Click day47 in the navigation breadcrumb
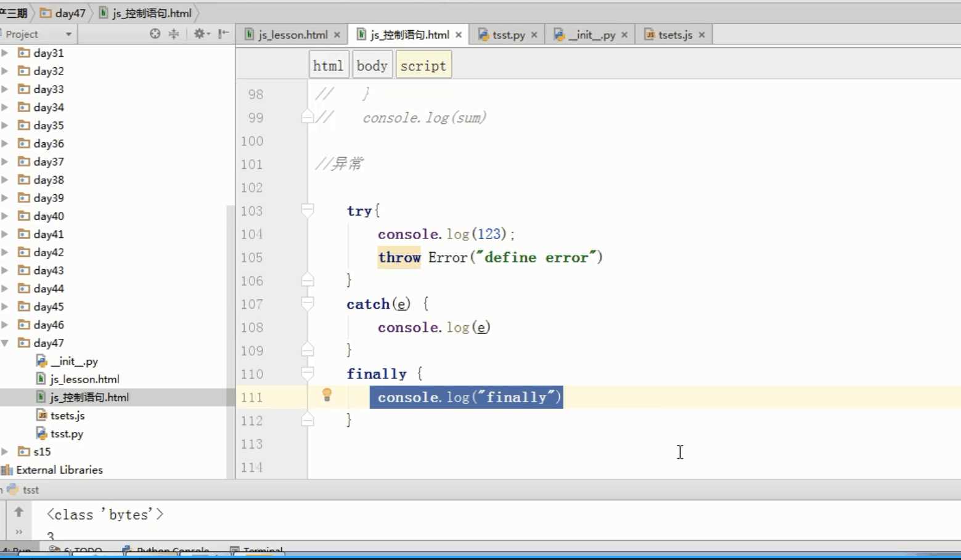 point(70,13)
